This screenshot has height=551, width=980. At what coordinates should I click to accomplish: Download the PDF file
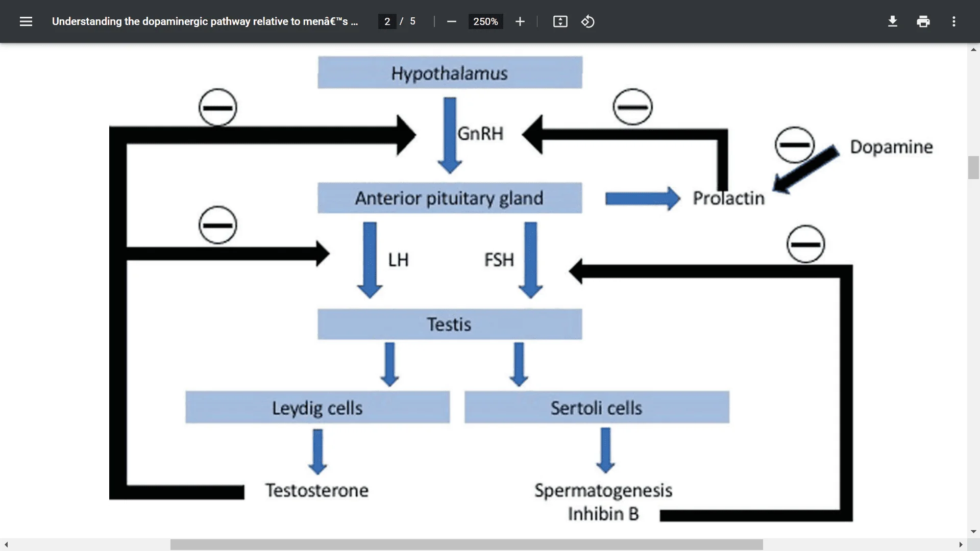tap(893, 21)
